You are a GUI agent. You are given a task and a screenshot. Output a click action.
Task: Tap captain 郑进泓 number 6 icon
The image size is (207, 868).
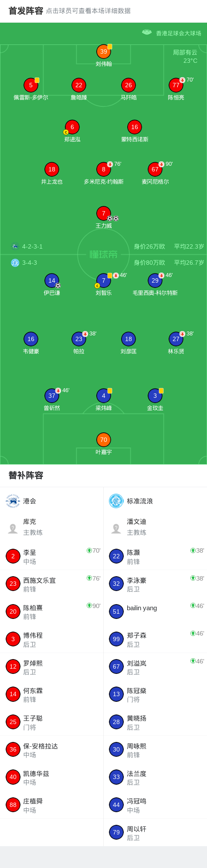coord(72,127)
